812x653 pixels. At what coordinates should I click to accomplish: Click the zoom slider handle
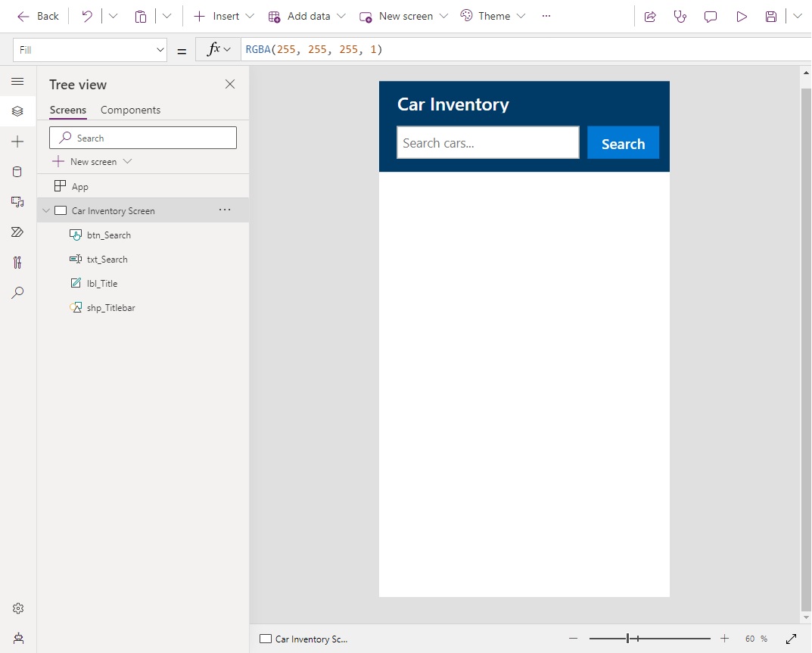(x=627, y=639)
